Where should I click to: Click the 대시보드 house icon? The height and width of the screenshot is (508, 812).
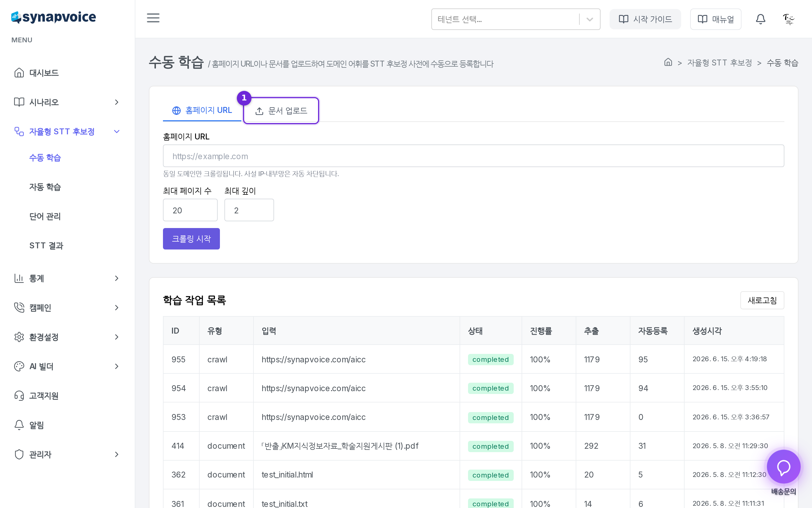[x=19, y=73]
